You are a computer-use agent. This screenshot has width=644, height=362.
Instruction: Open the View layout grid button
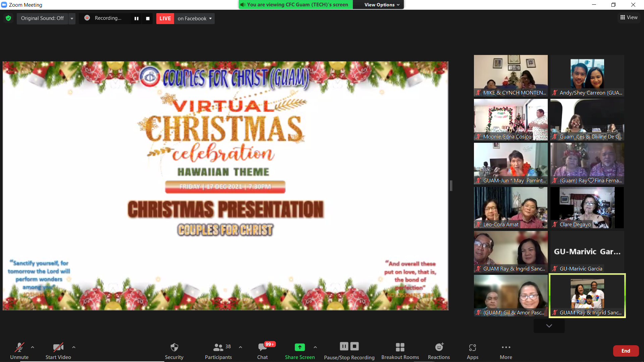coord(629,17)
